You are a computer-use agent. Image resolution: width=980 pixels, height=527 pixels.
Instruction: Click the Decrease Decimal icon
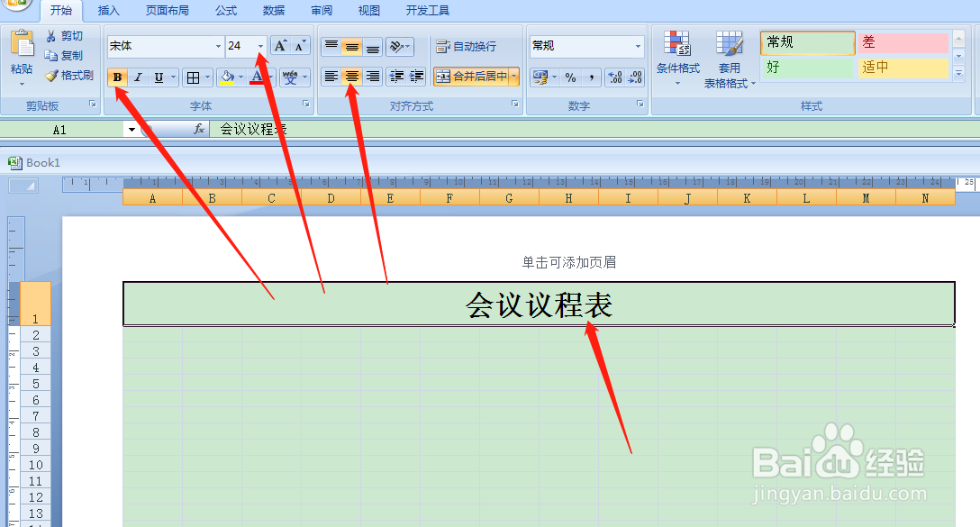tap(635, 77)
